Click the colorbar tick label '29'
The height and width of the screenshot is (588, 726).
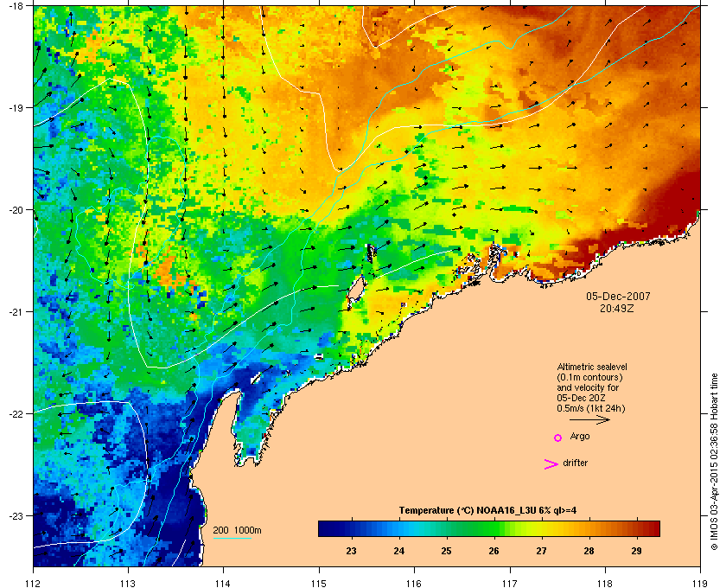coord(637,551)
